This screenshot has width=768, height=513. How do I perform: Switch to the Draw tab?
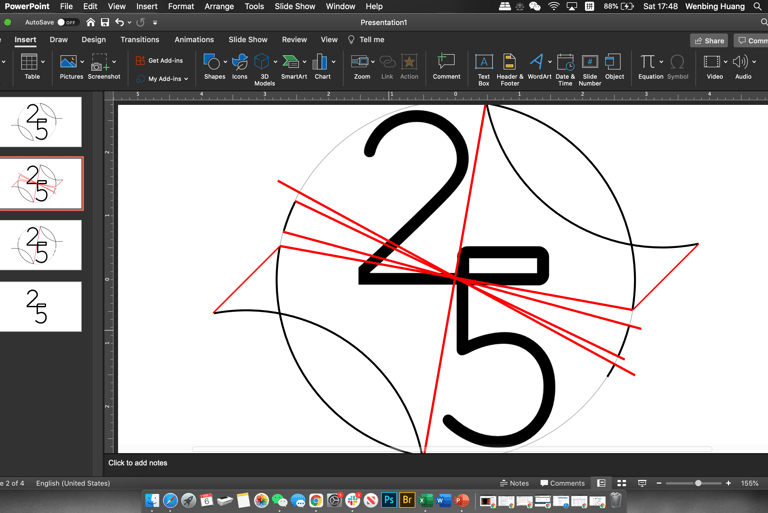tap(59, 40)
